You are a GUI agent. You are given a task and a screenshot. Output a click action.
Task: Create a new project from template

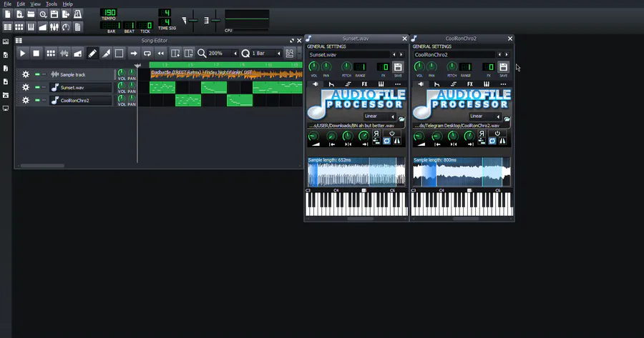[x=19, y=14]
